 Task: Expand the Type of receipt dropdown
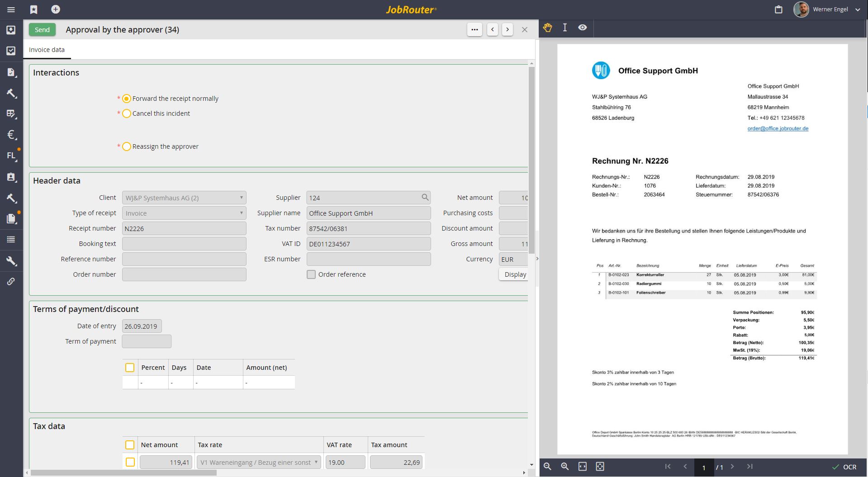(x=184, y=213)
